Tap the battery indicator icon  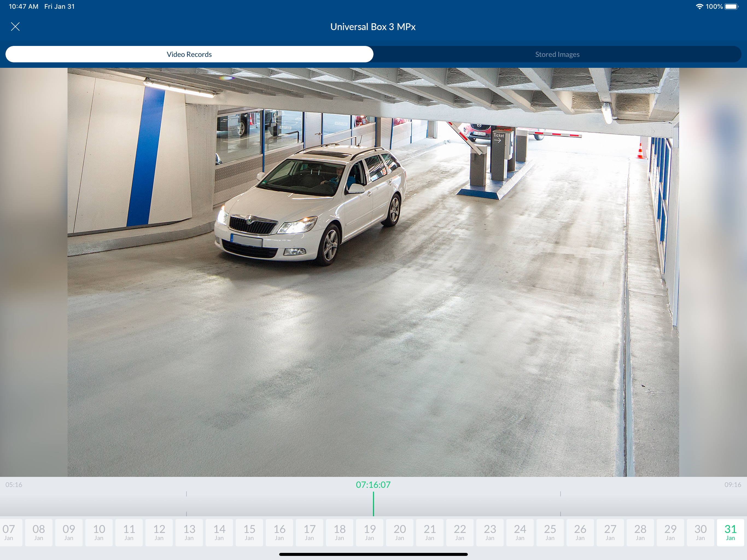(731, 6)
